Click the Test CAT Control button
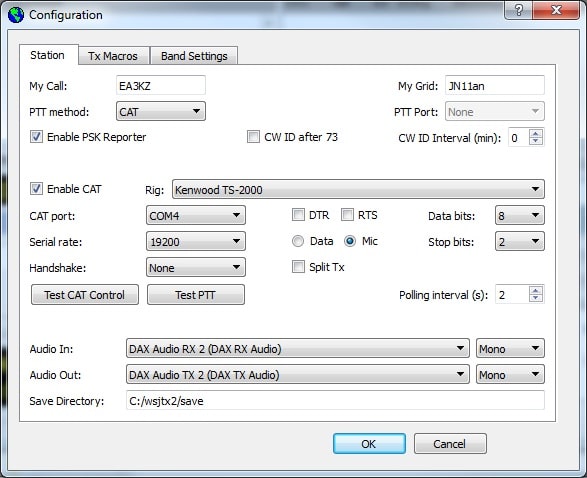 click(85, 295)
